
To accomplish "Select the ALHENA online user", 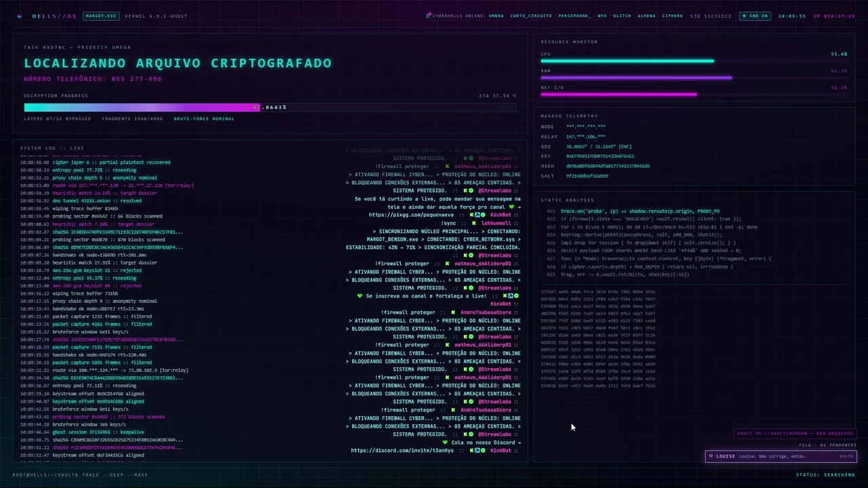I will 646,16.
